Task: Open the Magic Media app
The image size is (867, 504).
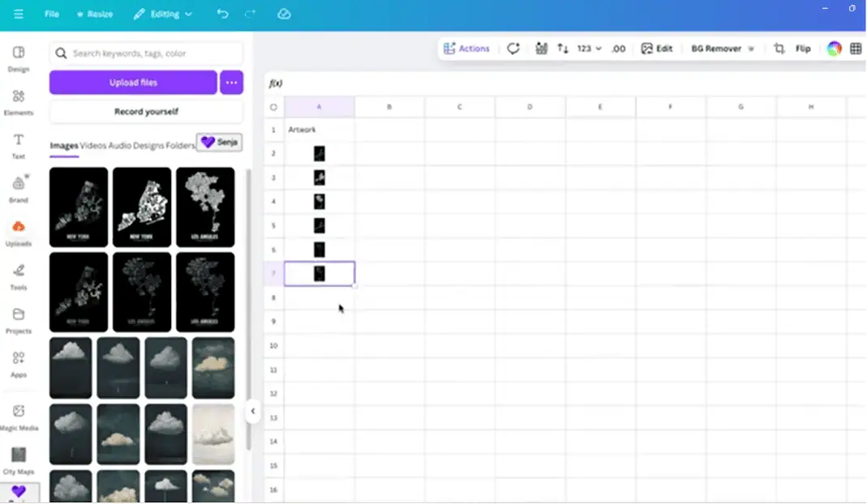Action: [18, 416]
